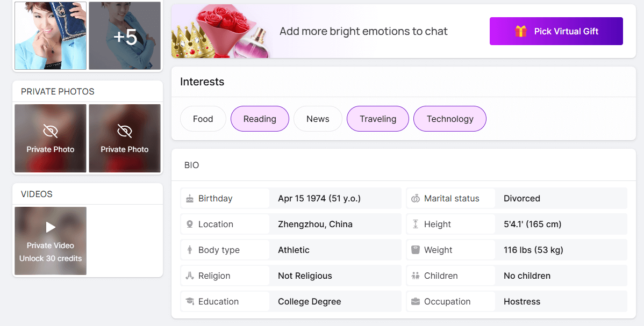Reveal the first private photo
Viewport: 644px width, 326px height.
(51, 138)
